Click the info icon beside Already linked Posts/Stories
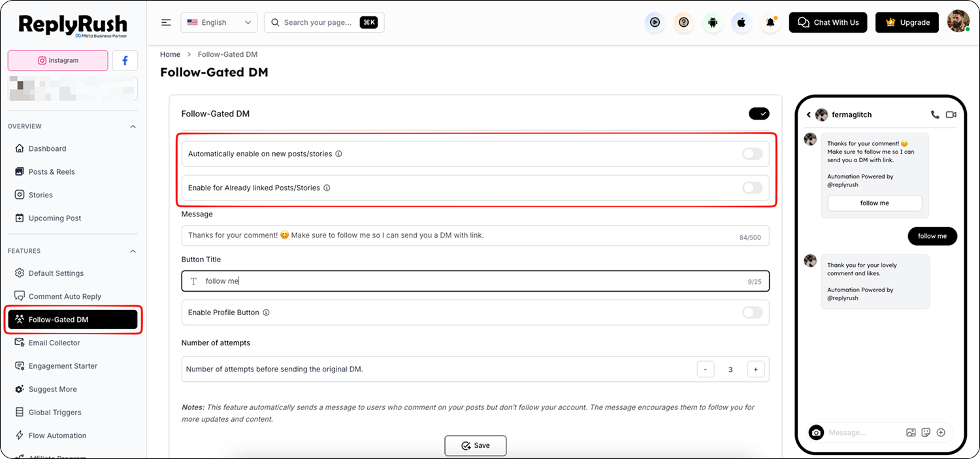Screen dimensions: 980x459 click(327, 188)
